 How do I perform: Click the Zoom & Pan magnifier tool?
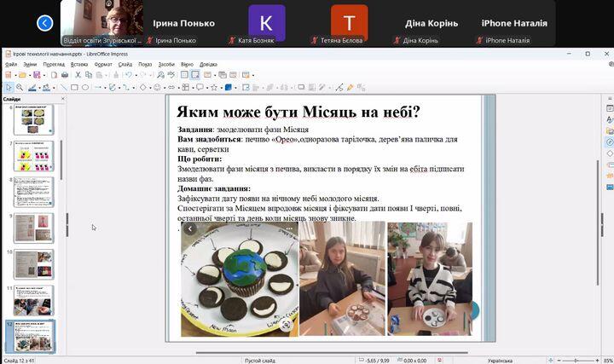20,87
